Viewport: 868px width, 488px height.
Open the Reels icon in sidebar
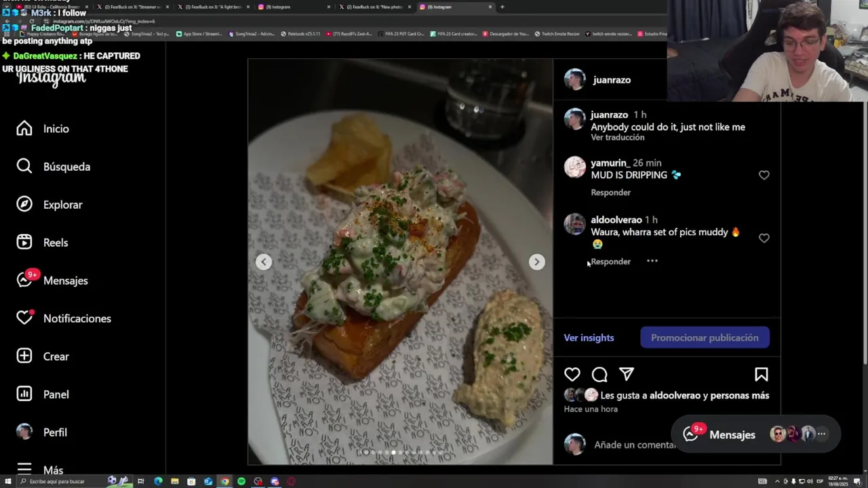[24, 243]
